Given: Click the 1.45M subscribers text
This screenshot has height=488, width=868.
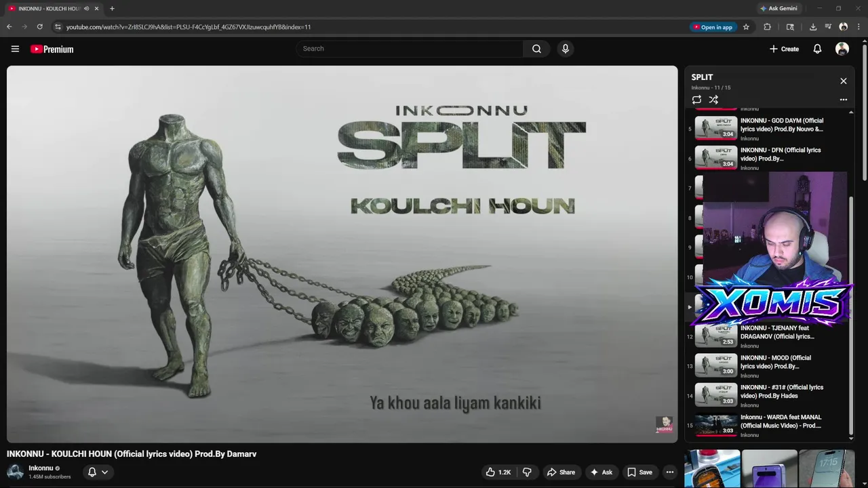Looking at the screenshot, I should point(50,477).
